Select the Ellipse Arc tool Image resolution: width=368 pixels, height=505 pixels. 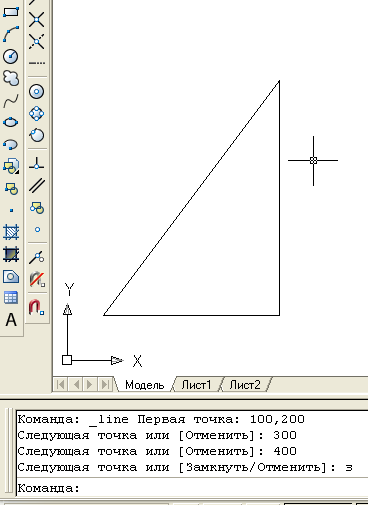(11, 144)
